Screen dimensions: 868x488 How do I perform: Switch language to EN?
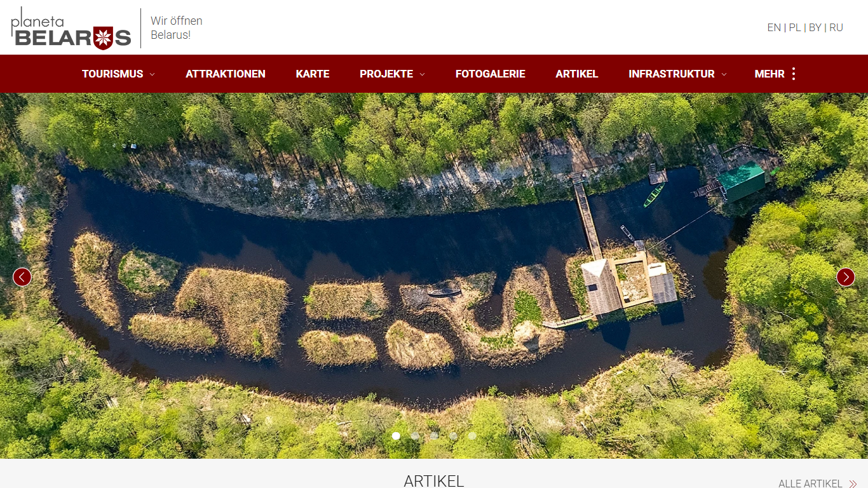(774, 27)
